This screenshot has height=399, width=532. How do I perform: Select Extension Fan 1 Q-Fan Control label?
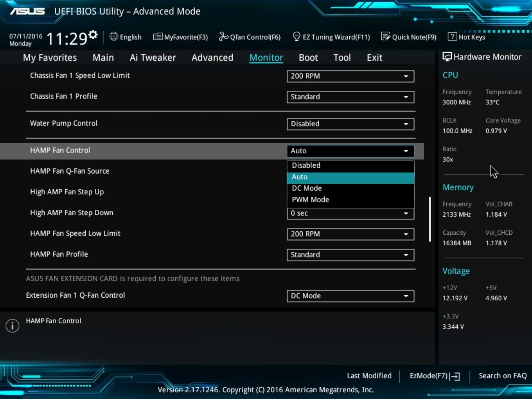pyautogui.click(x=75, y=295)
